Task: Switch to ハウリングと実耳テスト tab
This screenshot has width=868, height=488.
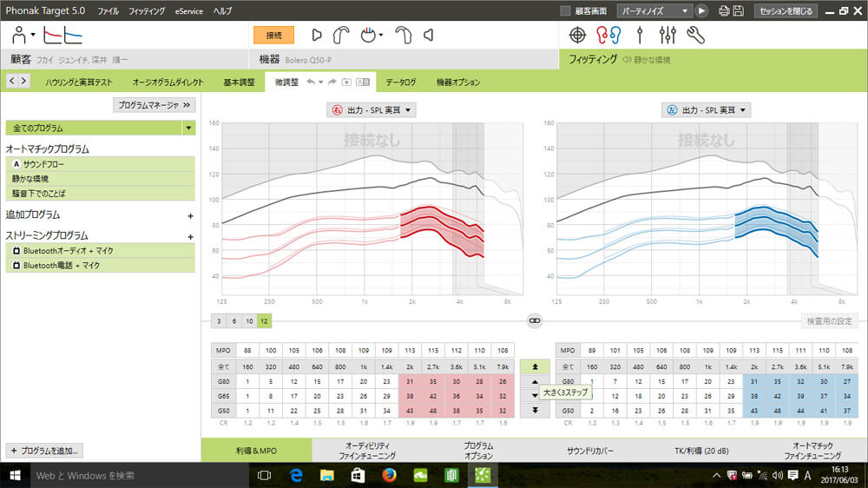Action: 79,82
